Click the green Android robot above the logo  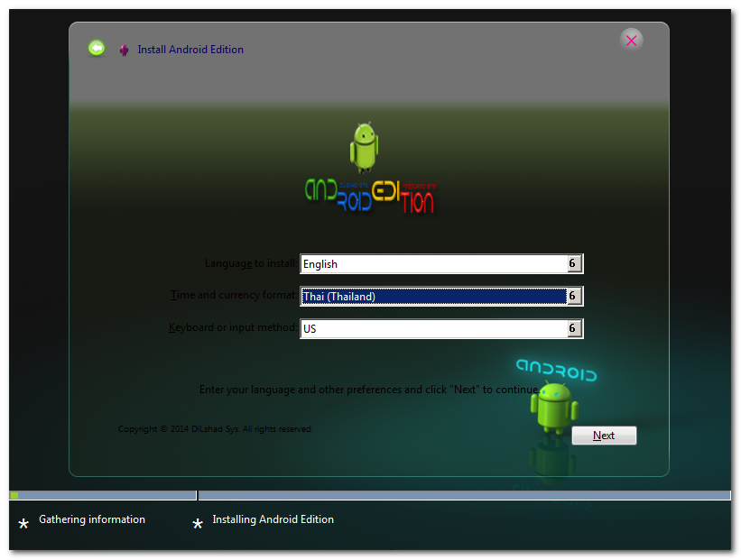coord(364,147)
